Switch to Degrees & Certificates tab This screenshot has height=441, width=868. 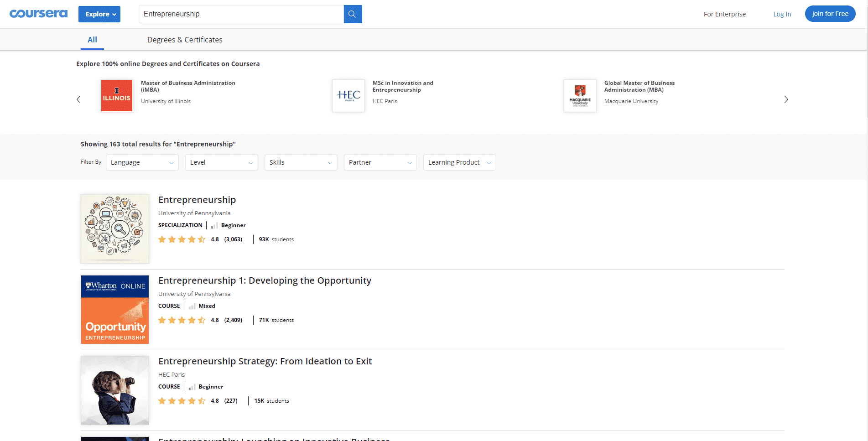[185, 40]
